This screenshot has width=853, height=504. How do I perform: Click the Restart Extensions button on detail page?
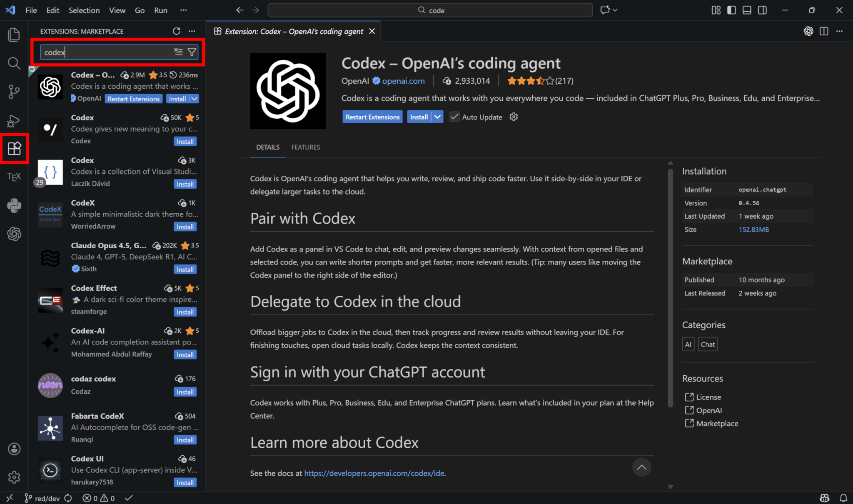[372, 117]
